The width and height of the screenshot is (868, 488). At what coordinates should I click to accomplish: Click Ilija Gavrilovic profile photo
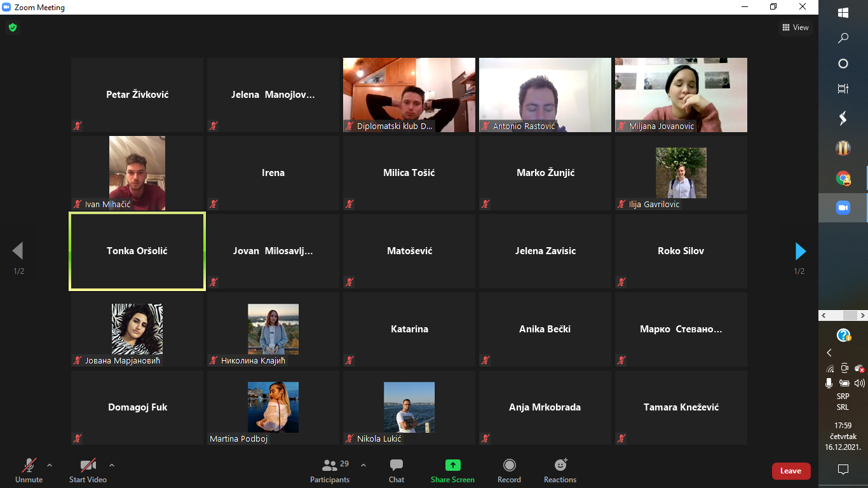(x=681, y=173)
